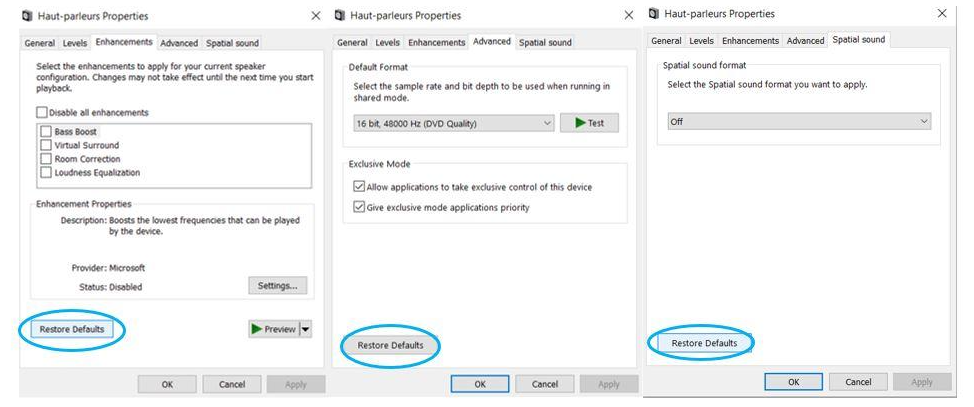
Task: Open General tab in the Spatial sound window
Action: (x=666, y=41)
